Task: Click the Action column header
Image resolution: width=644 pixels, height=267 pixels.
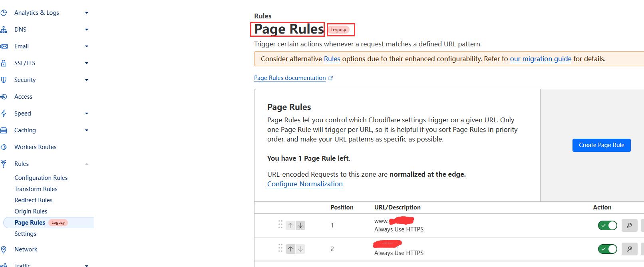Action: coord(602,207)
